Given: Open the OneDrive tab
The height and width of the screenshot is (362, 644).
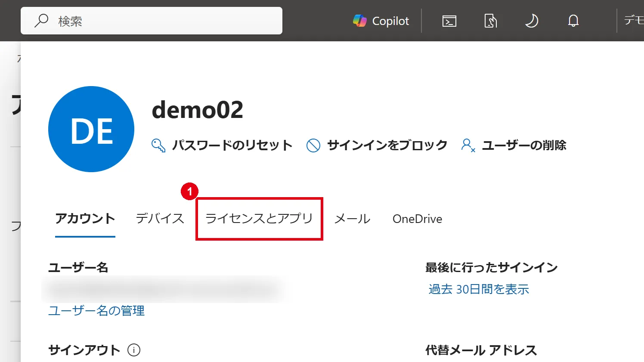Looking at the screenshot, I should pyautogui.click(x=418, y=219).
